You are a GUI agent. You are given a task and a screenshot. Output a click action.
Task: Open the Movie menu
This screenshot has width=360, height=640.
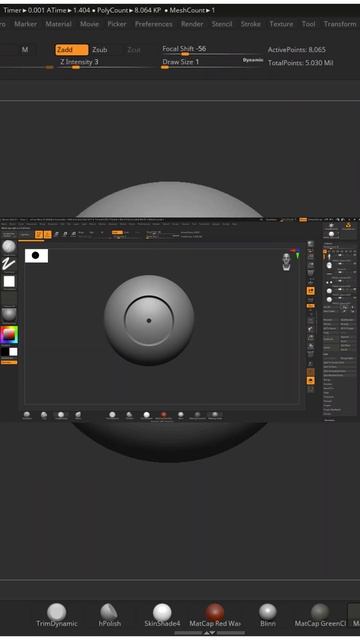(89, 24)
